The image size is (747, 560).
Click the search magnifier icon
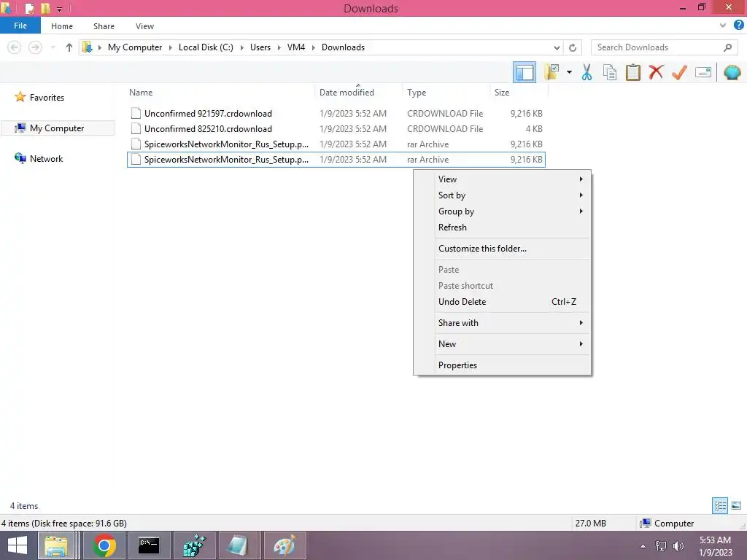(727, 47)
